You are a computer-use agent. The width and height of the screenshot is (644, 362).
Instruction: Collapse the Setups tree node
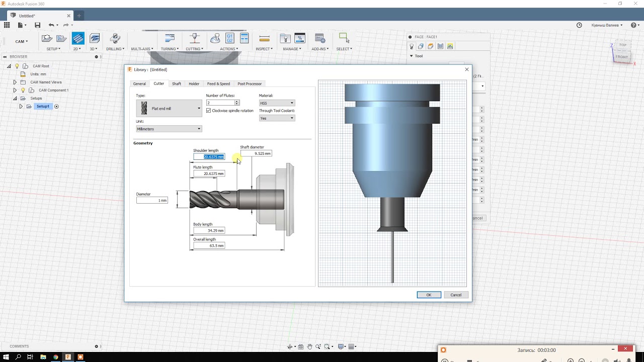[15, 98]
